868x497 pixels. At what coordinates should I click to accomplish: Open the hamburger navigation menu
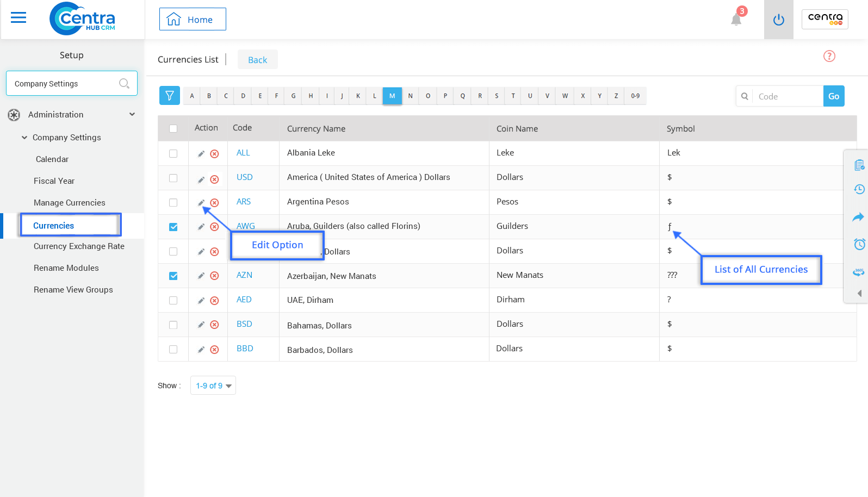[x=18, y=18]
